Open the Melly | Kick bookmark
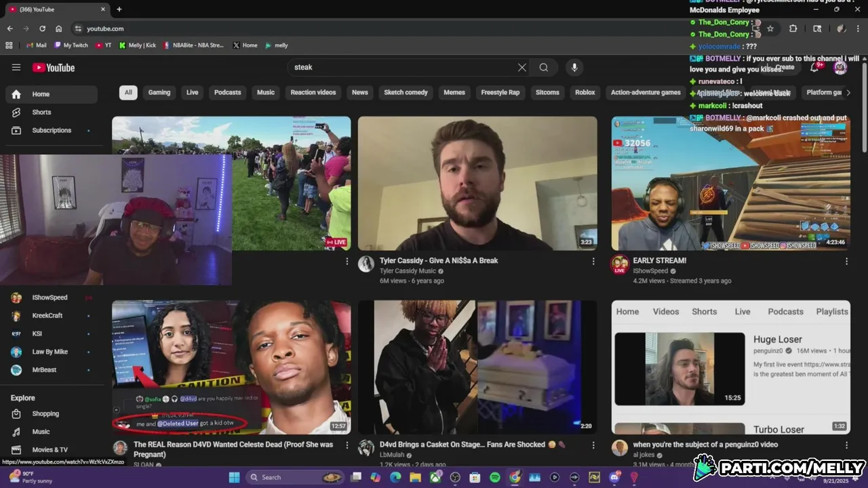This screenshot has width=868, height=488. (x=137, y=45)
